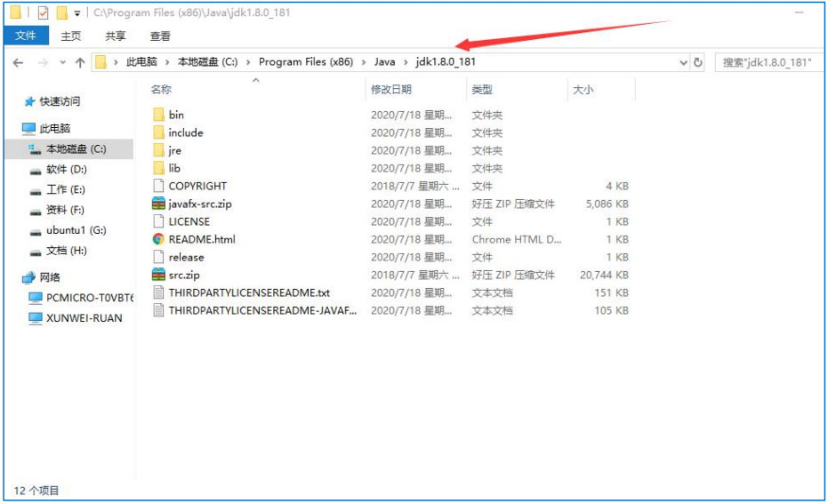Image resolution: width=828 pixels, height=504 pixels.
Task: Select the THIRDPARTYLICENSEREADME.txt file name
Action: 249,293
